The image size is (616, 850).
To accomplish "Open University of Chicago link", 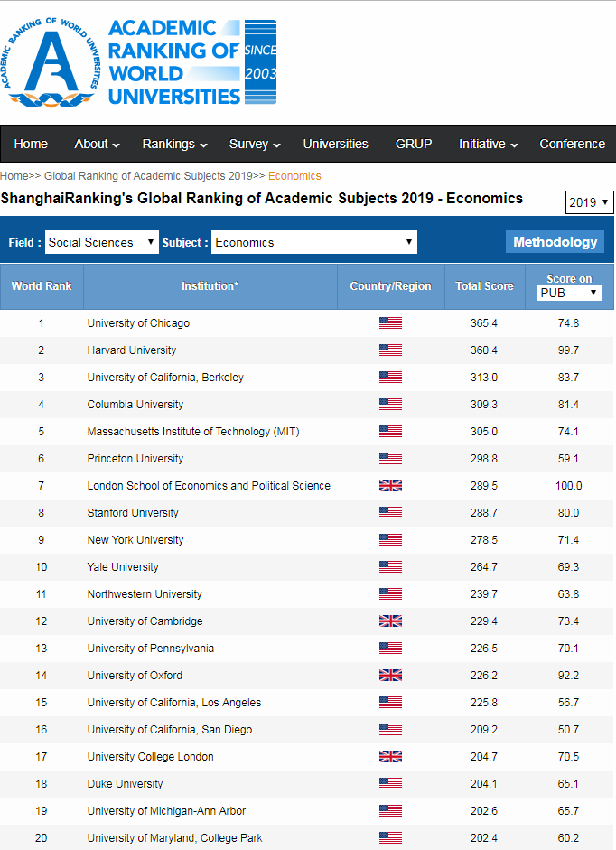I will coord(138,323).
